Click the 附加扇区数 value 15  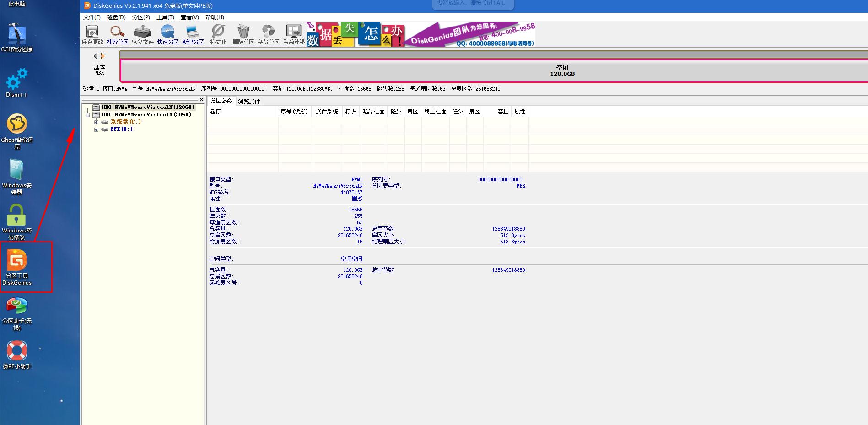(x=360, y=242)
